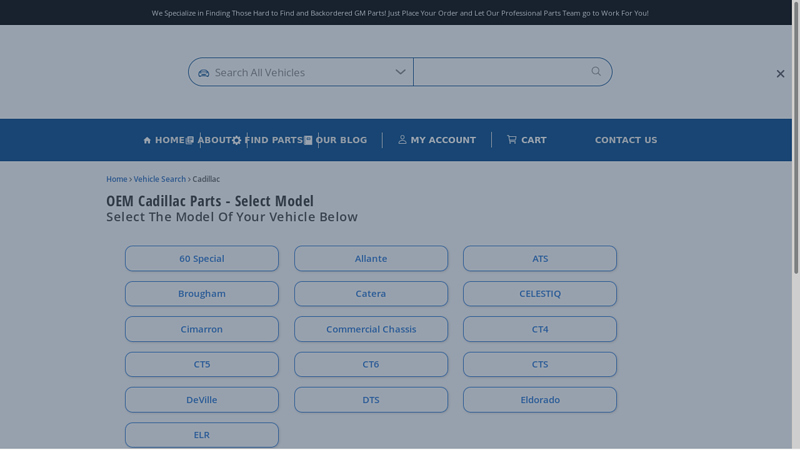Click the book icon beside Our Blog

coord(308,141)
